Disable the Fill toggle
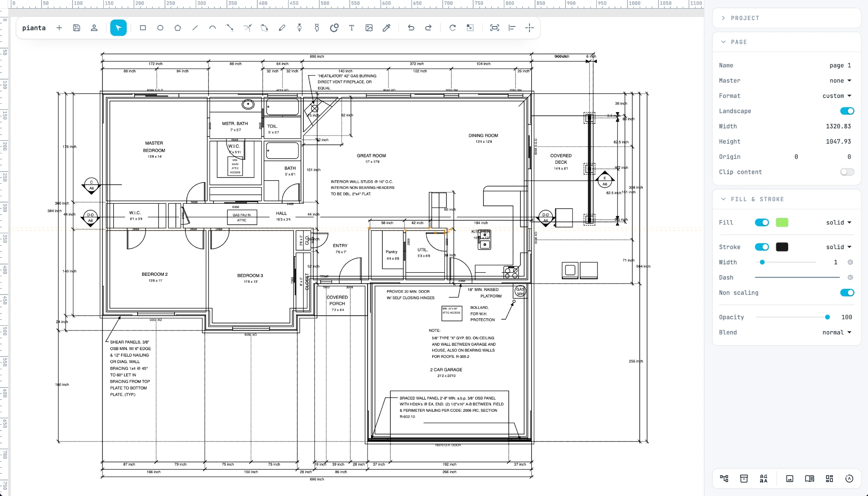 click(762, 222)
